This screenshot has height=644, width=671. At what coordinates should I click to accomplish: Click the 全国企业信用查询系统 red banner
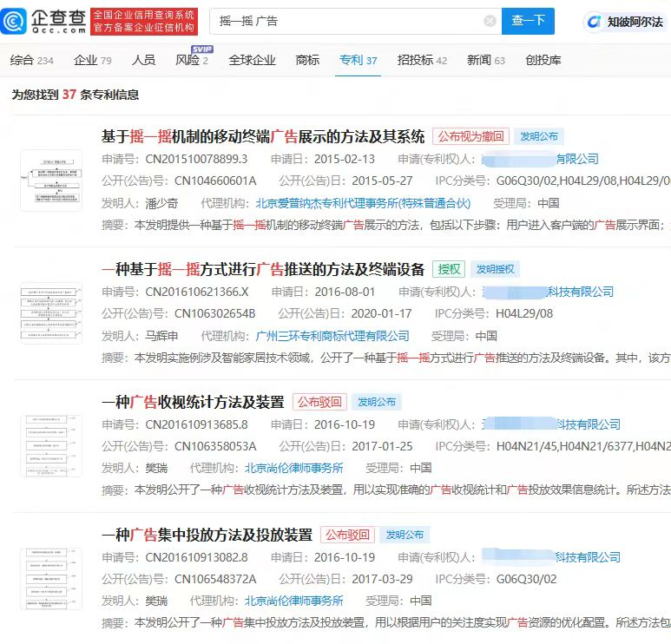(144, 21)
